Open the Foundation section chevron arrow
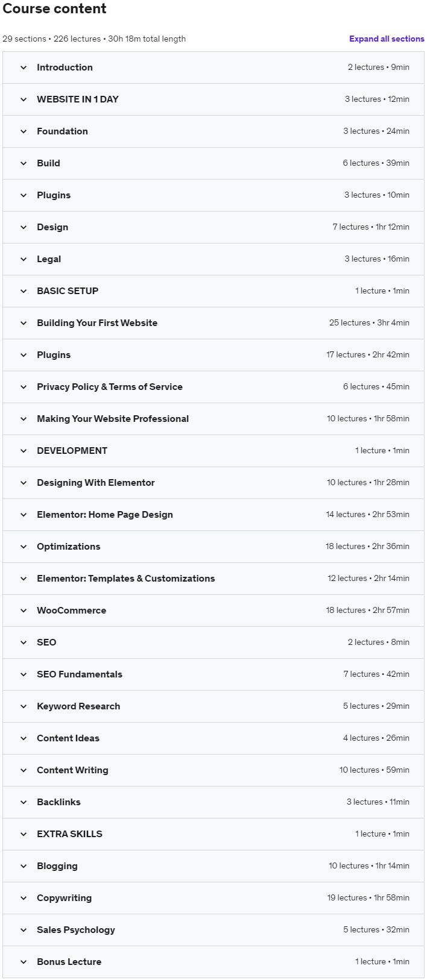The width and height of the screenshot is (427, 980). click(x=24, y=131)
